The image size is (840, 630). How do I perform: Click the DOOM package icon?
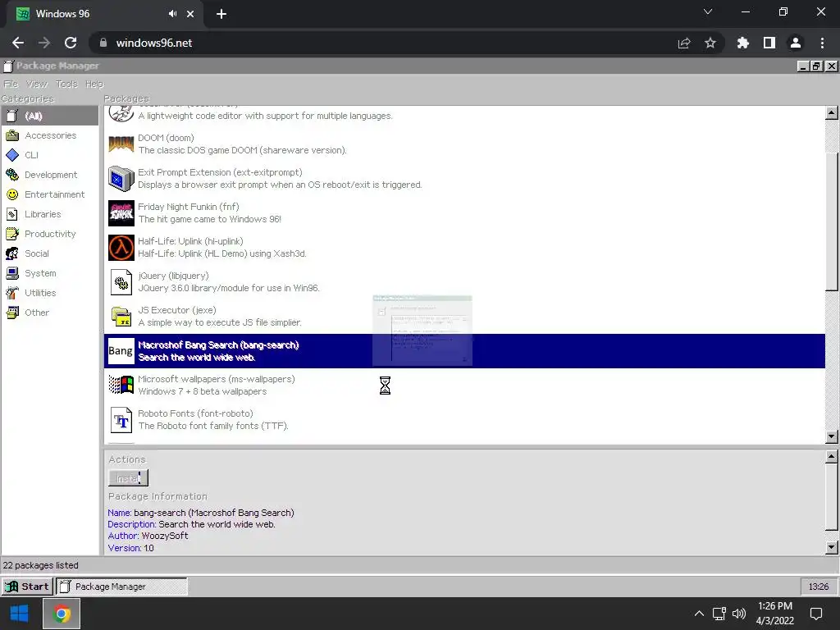coord(121,144)
